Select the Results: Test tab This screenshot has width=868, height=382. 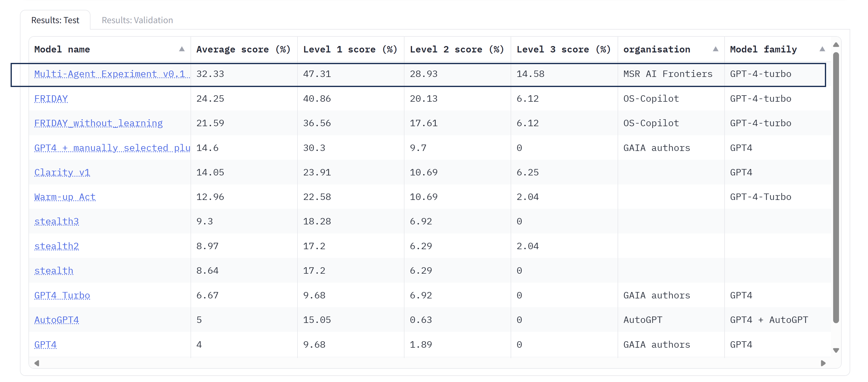(55, 20)
